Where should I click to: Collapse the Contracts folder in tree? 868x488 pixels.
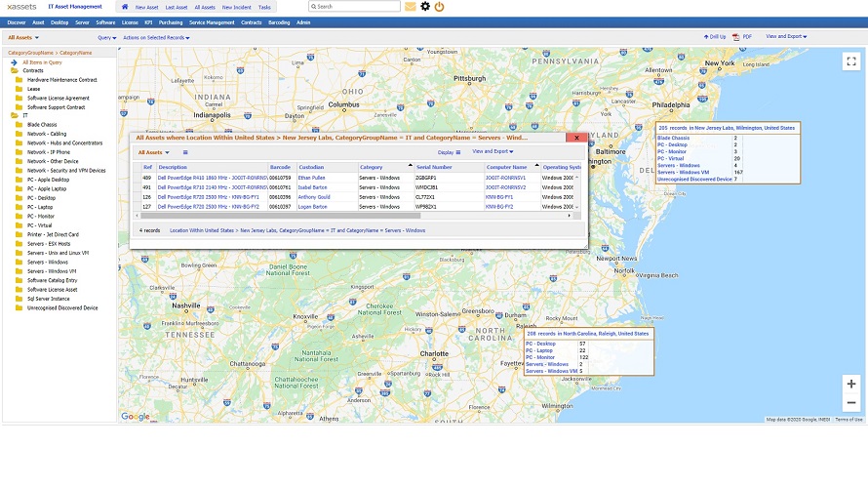point(14,70)
